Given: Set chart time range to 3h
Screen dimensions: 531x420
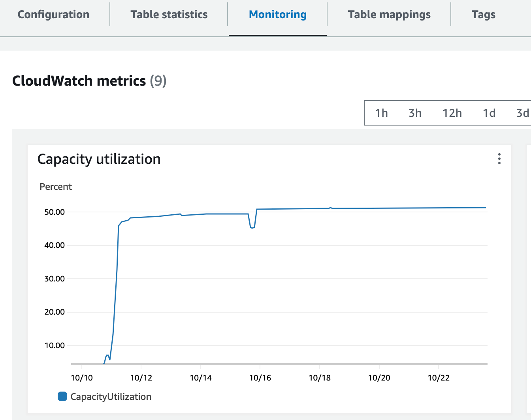Looking at the screenshot, I should click(x=415, y=113).
